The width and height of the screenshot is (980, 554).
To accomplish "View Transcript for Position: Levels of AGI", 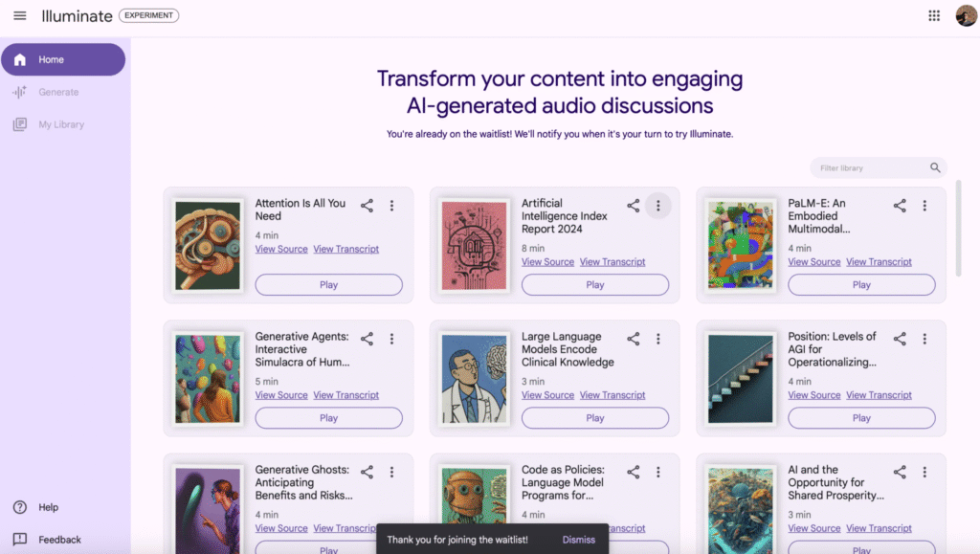I will [x=879, y=395].
